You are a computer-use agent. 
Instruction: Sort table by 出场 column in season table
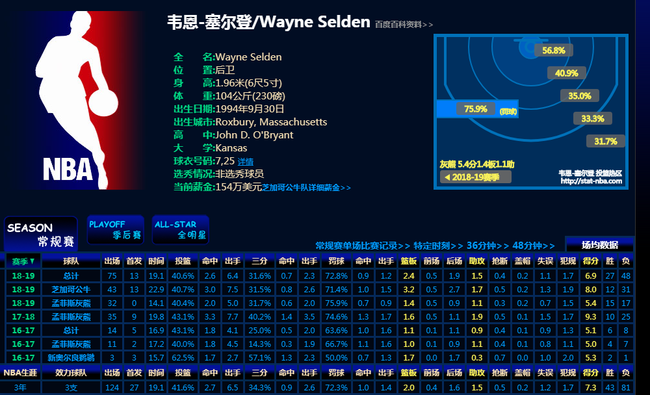(112, 261)
